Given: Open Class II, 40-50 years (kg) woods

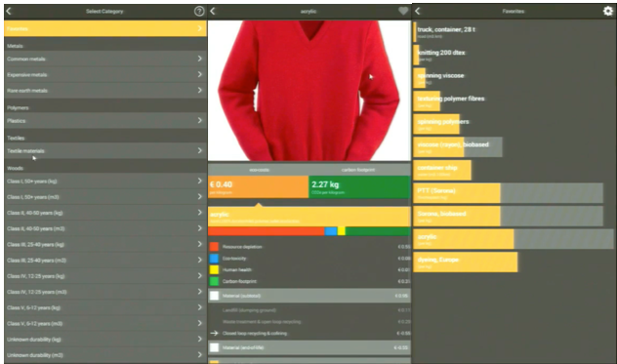Looking at the screenshot, I should pyautogui.click(x=105, y=213).
